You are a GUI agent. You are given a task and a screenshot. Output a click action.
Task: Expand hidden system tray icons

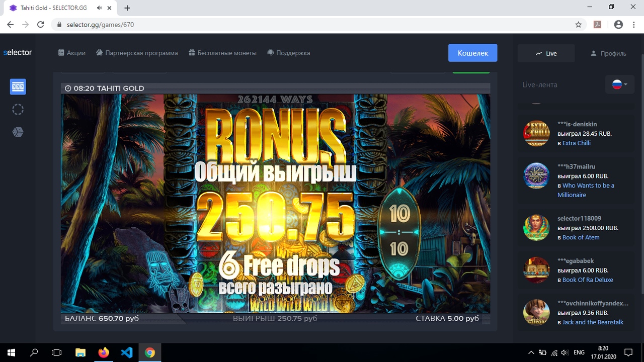click(531, 352)
